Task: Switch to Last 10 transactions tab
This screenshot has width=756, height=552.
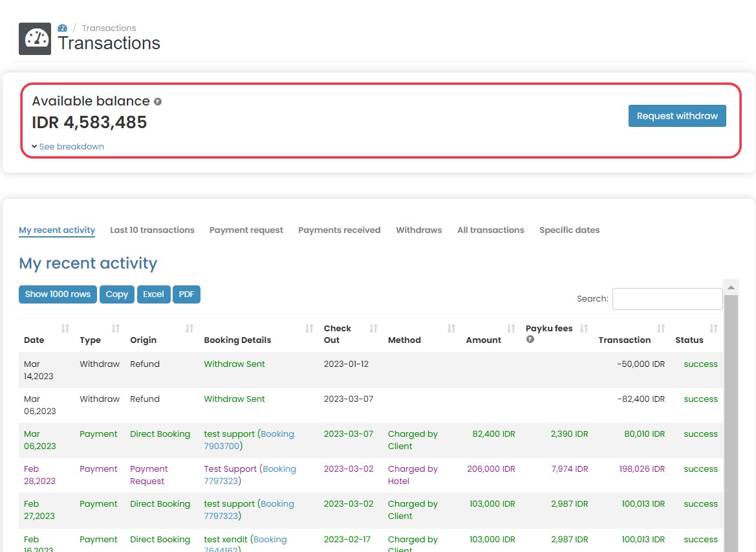Action: tap(152, 230)
